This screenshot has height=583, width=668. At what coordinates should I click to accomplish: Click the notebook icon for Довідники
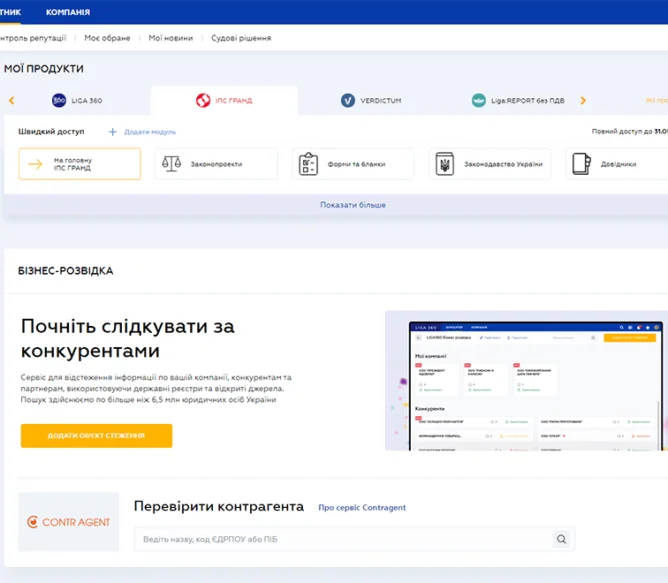[582, 164]
